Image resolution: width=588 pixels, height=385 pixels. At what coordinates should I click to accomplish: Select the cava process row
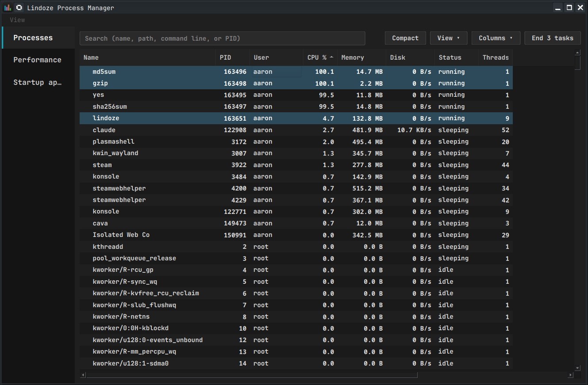click(296, 223)
